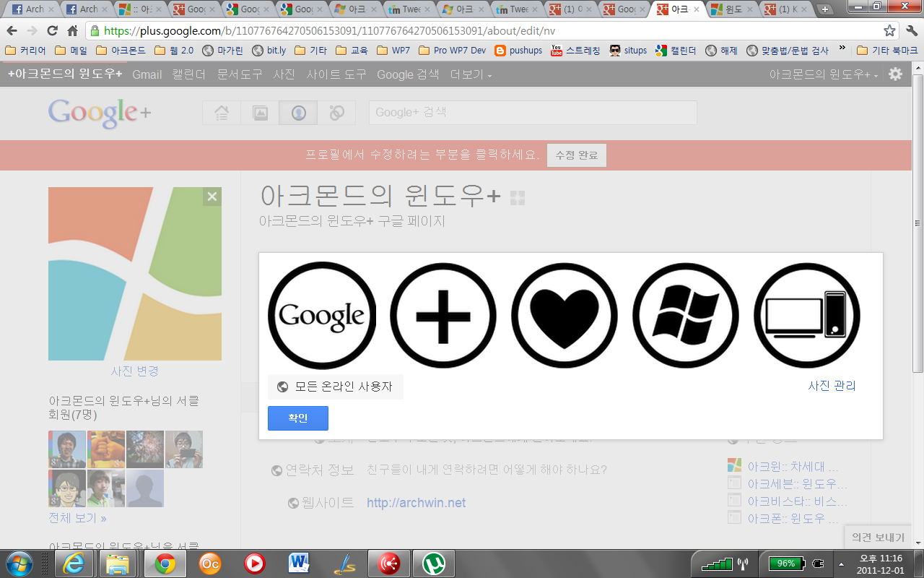Select the Windows logo circle photo
924x578 pixels.
click(686, 315)
